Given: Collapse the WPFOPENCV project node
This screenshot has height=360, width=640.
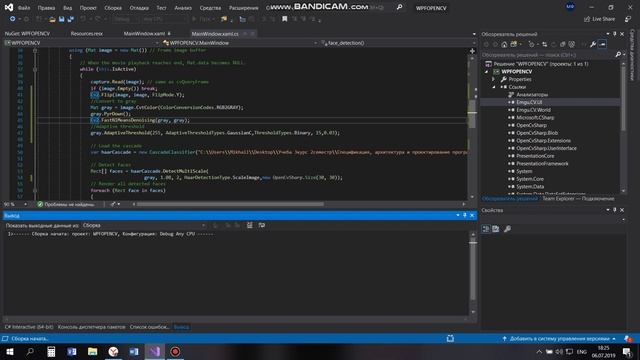Looking at the screenshot, I should [x=487, y=72].
